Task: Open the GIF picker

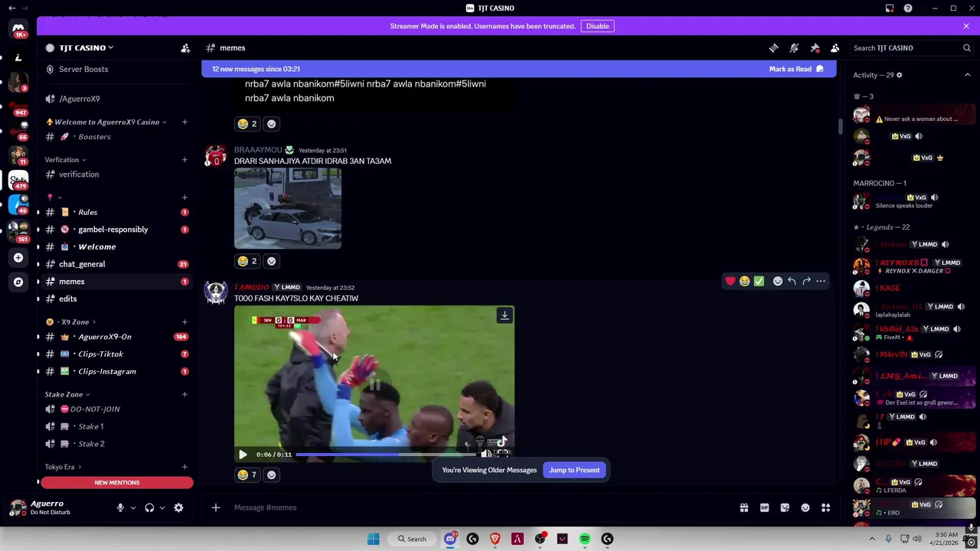Action: point(764,507)
